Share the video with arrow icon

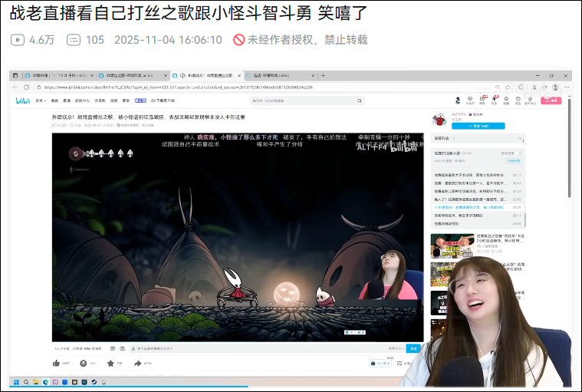point(138,363)
